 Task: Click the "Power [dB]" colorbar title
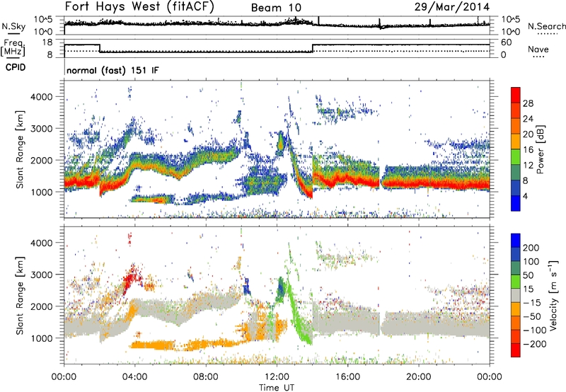(x=541, y=149)
